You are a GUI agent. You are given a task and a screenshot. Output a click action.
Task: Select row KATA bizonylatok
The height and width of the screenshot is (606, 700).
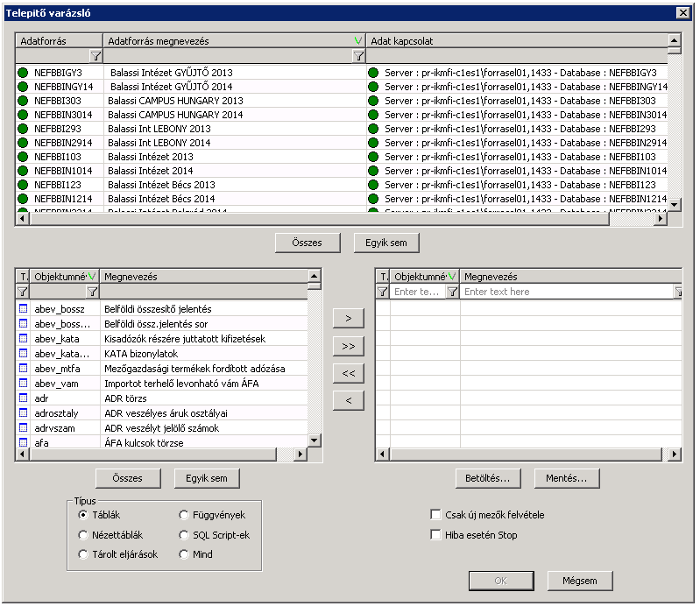pos(161,354)
